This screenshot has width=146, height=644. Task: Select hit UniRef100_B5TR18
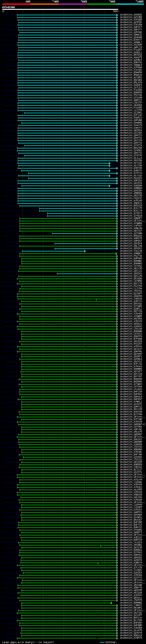pyautogui.click(x=131, y=55)
